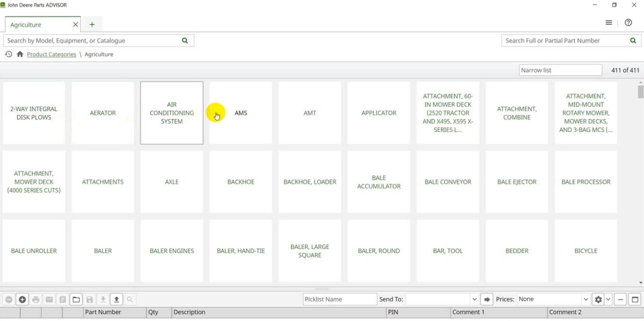Open the hamburger menu icon
The height and width of the screenshot is (321, 644).
[609, 23]
